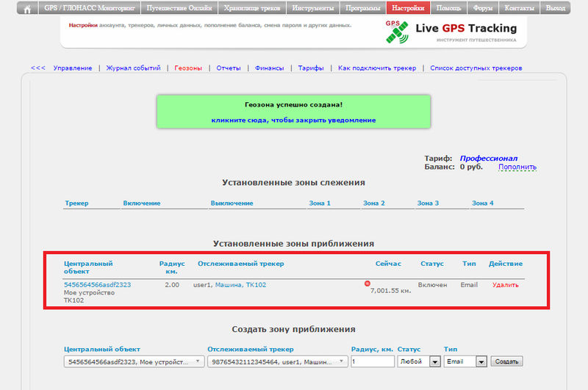Open the Финансы submenu item

coord(269,68)
